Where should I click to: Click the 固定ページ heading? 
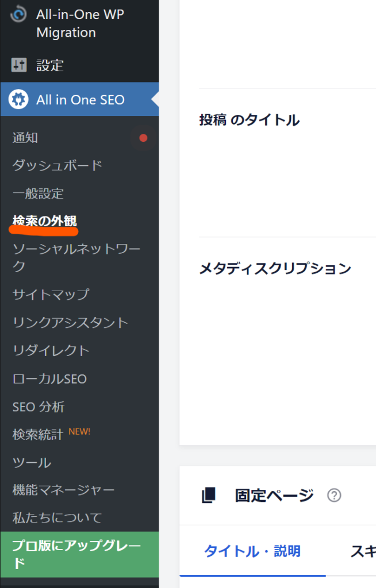[274, 496]
